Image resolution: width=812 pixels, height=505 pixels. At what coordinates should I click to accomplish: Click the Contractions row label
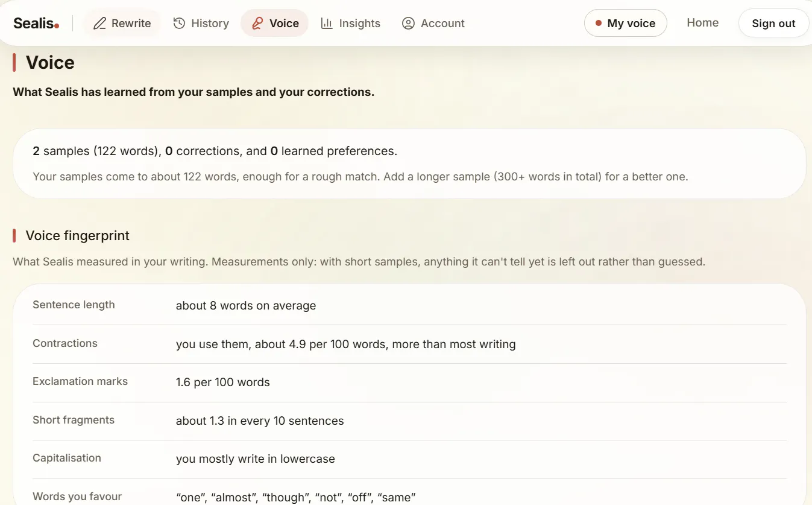click(x=65, y=343)
